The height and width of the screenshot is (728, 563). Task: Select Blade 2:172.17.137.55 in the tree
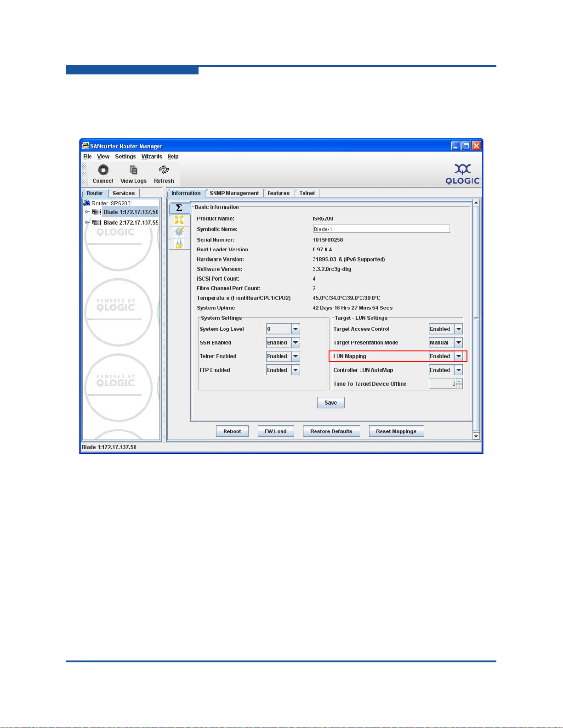131,223
